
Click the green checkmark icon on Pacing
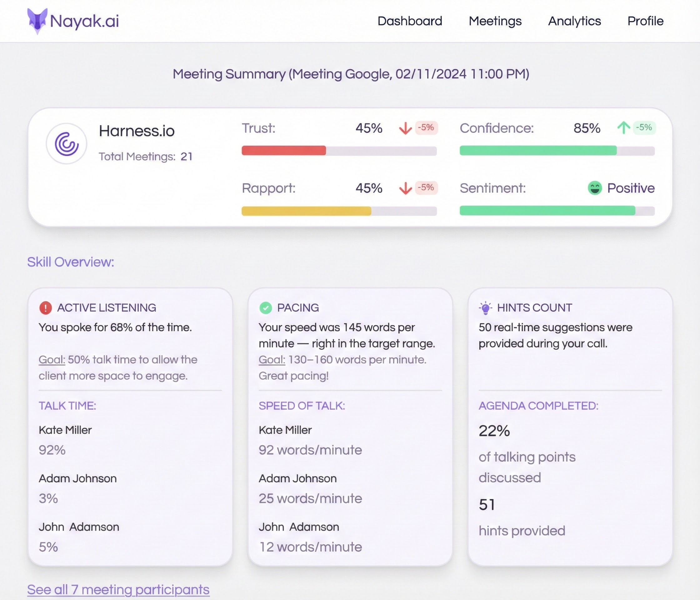[x=266, y=308]
